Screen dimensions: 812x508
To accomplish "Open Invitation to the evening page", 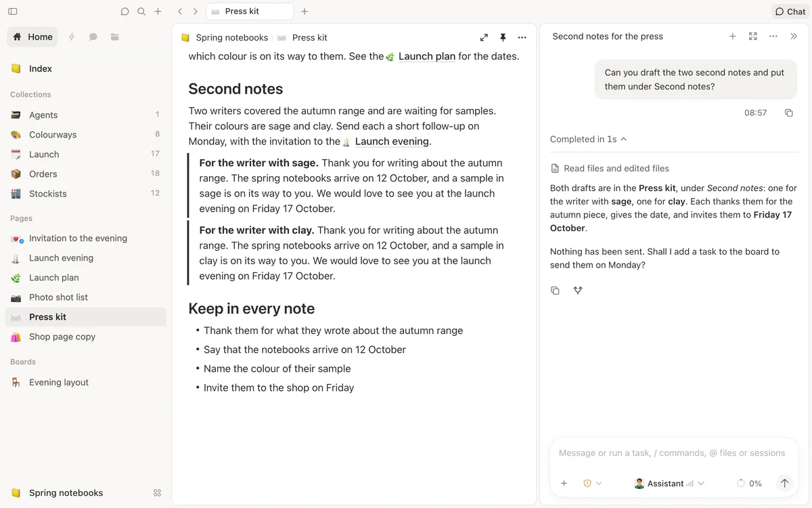I will (86, 238).
